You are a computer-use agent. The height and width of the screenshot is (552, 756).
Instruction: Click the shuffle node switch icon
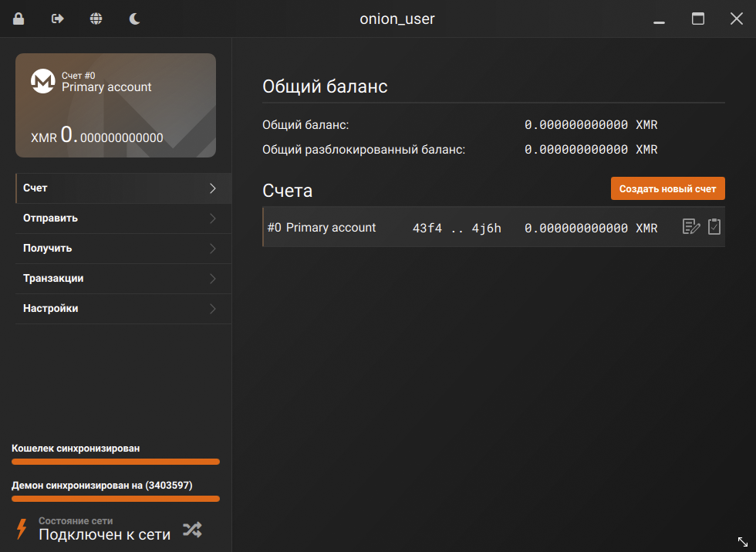coord(192,529)
